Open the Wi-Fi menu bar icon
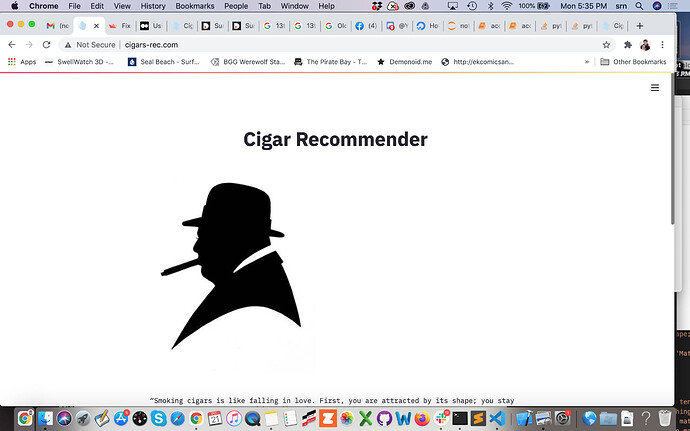This screenshot has height=431, width=690. pos(507,6)
